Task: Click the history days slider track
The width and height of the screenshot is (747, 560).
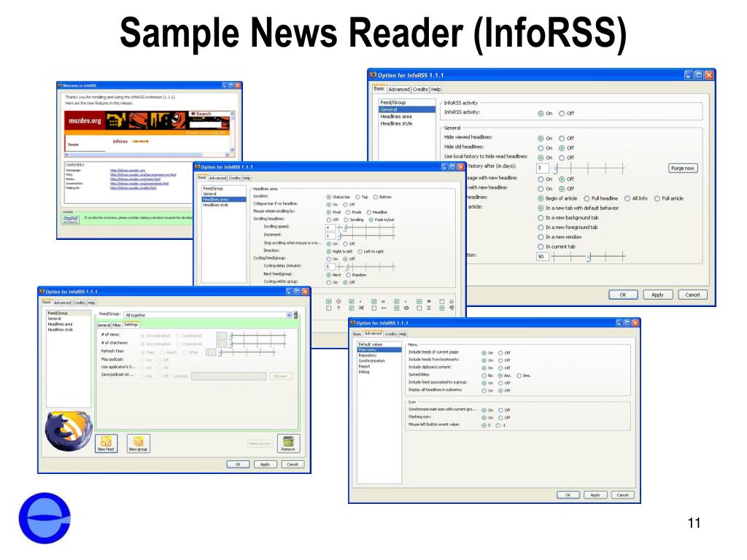Action: pyautogui.click(x=588, y=168)
